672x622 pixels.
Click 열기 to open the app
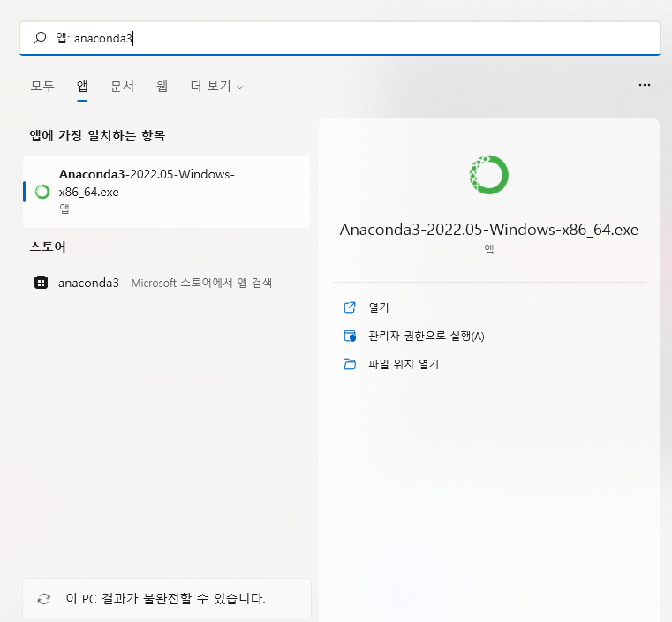pyautogui.click(x=379, y=307)
